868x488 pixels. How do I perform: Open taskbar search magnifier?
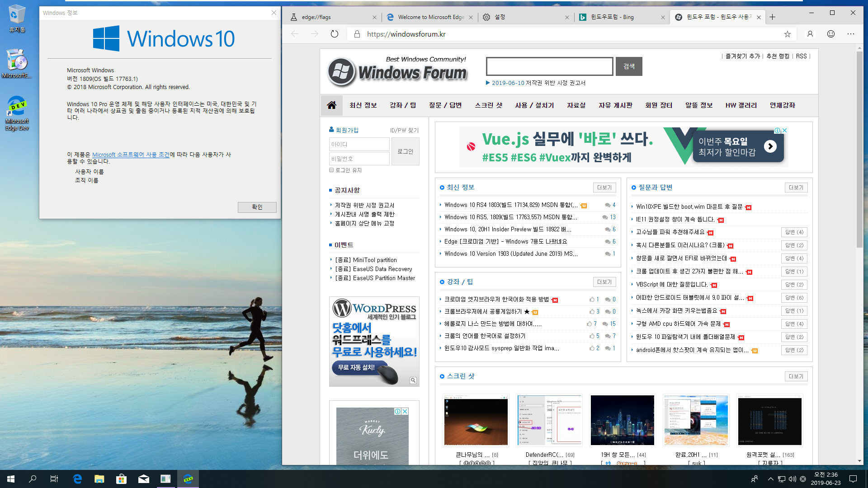coord(33,479)
